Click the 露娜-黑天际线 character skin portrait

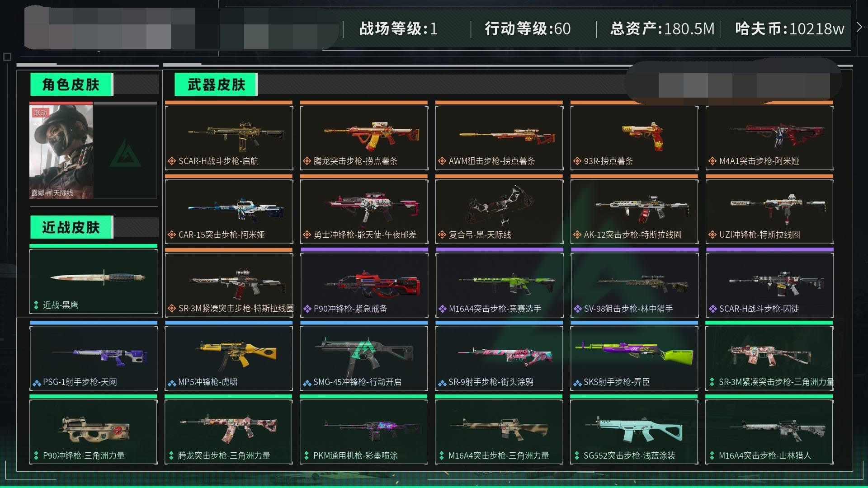coord(61,152)
